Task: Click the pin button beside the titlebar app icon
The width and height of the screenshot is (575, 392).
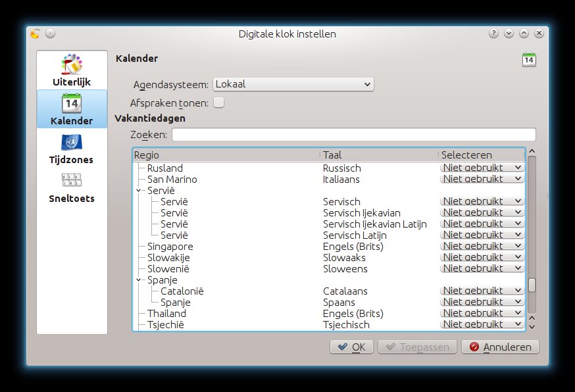Action: tap(50, 34)
